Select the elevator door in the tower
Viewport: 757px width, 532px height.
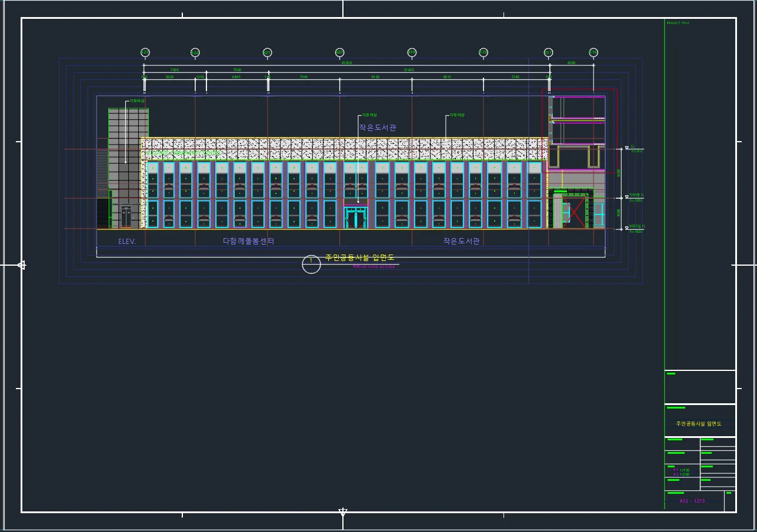pos(126,216)
